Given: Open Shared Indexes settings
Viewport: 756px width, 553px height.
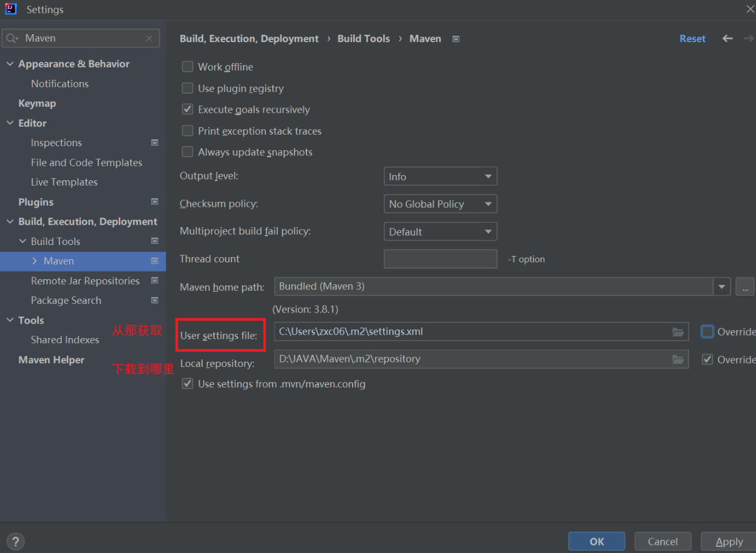Looking at the screenshot, I should point(65,340).
